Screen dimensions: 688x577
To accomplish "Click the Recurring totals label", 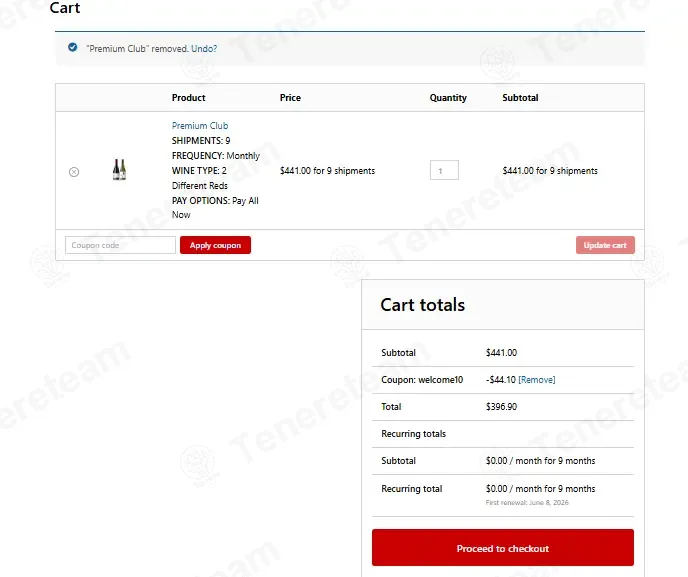I will click(413, 434).
